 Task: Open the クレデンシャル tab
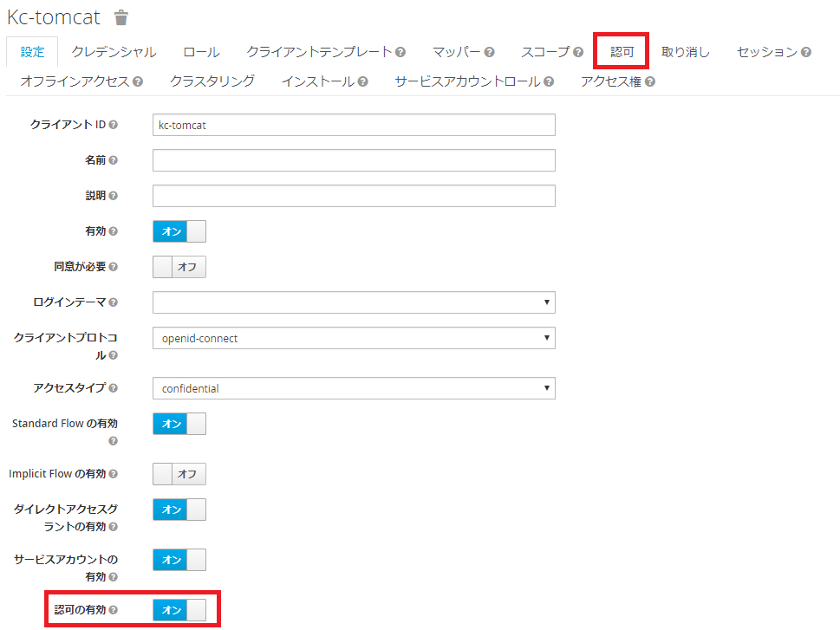(113, 52)
